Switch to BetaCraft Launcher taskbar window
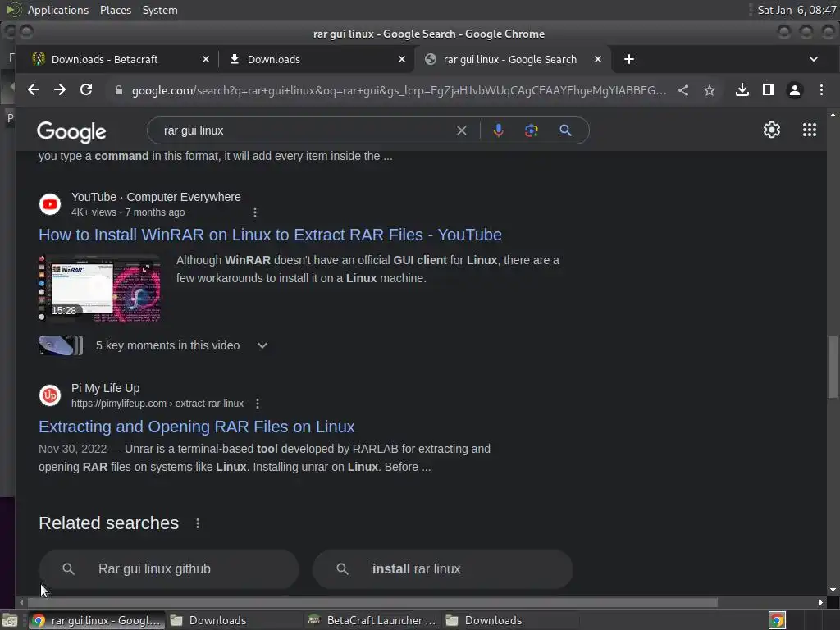 372,620
